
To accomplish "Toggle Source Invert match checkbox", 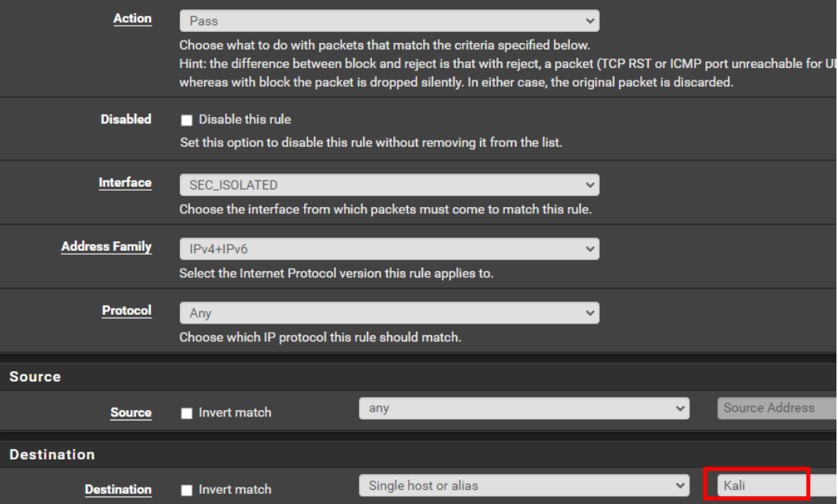I will click(x=187, y=413).
